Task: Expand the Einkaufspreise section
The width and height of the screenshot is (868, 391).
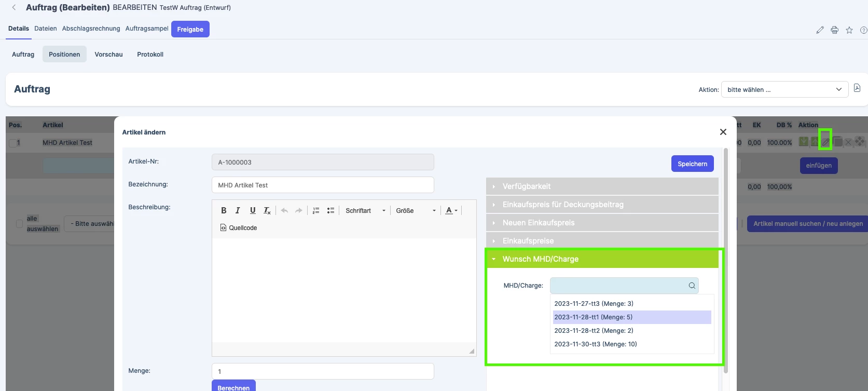Action: pos(602,240)
